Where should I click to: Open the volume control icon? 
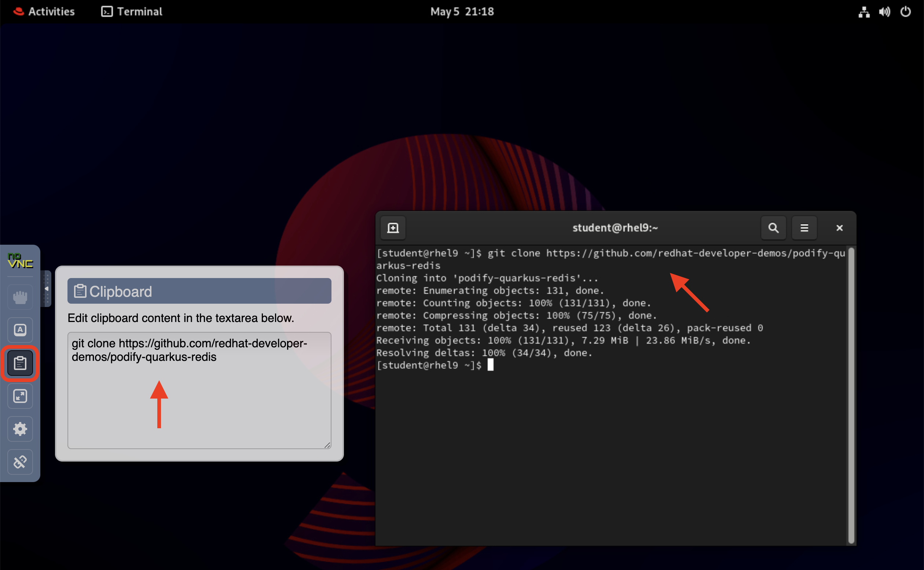(x=884, y=12)
